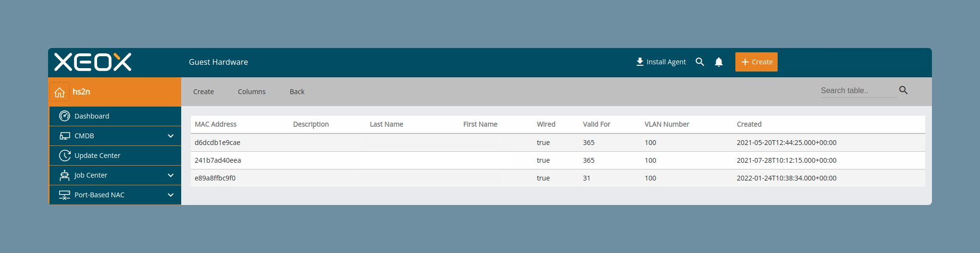Screen dimensions: 980x253
Task: Click the XEOX logo
Action: [x=93, y=62]
